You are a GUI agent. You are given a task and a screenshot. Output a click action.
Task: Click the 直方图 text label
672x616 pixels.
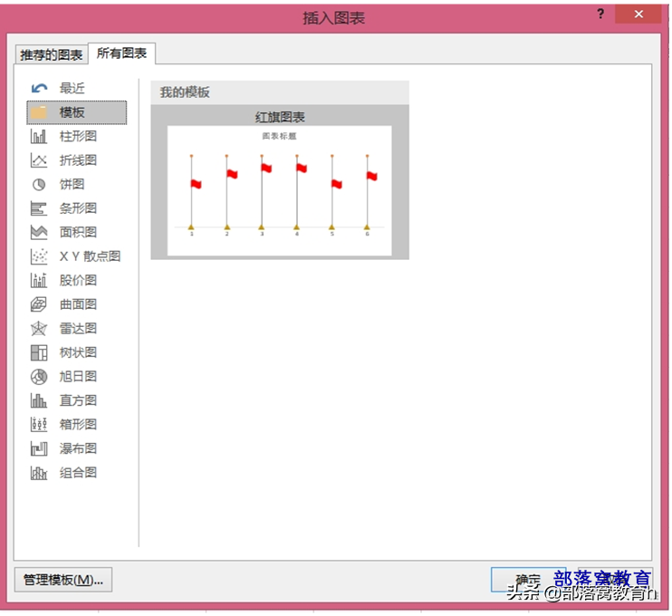78,400
